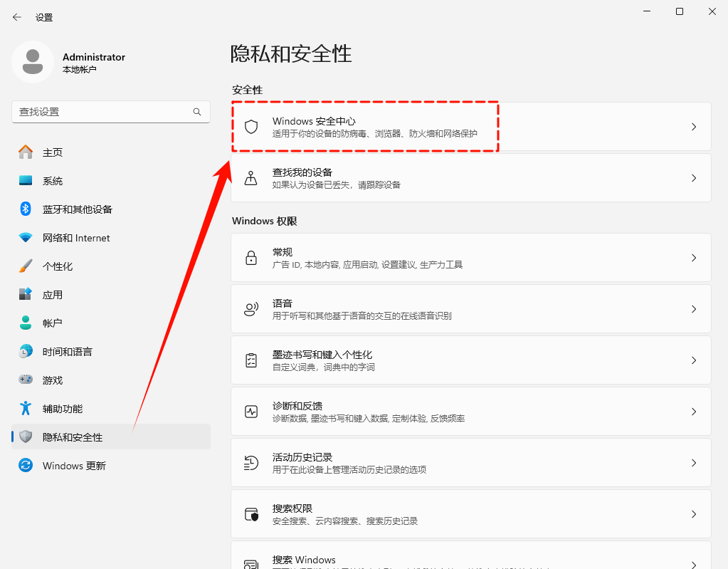
Task: Click the back arrow navigation button
Action: coord(16,17)
